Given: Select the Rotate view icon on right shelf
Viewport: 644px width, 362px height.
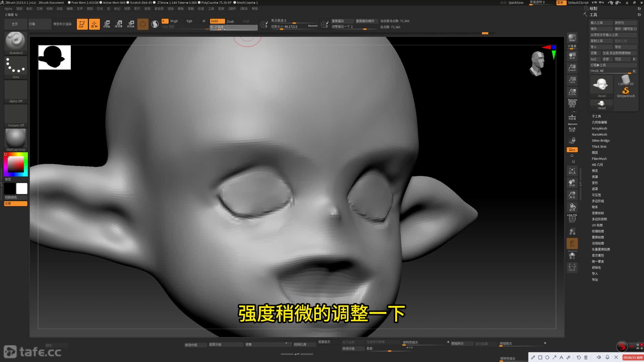Looking at the screenshot, I should pyautogui.click(x=572, y=207).
